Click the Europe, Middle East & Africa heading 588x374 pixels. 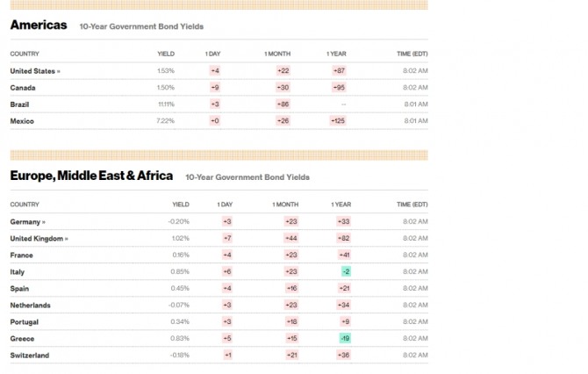click(91, 176)
